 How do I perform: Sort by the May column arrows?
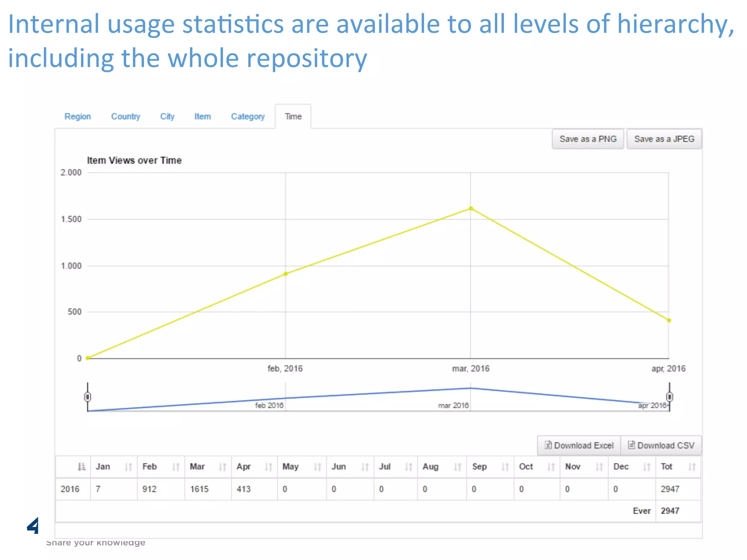(x=317, y=467)
